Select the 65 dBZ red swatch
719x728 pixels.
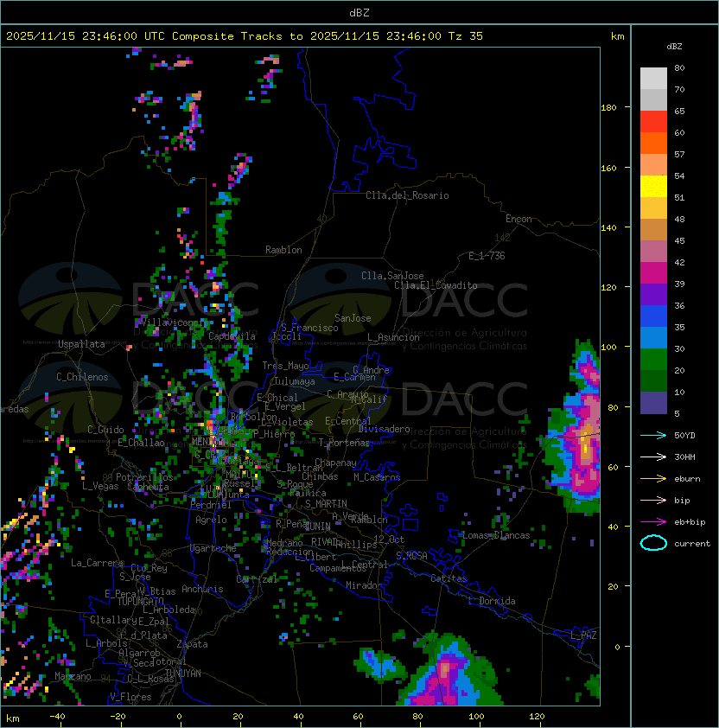click(x=653, y=121)
